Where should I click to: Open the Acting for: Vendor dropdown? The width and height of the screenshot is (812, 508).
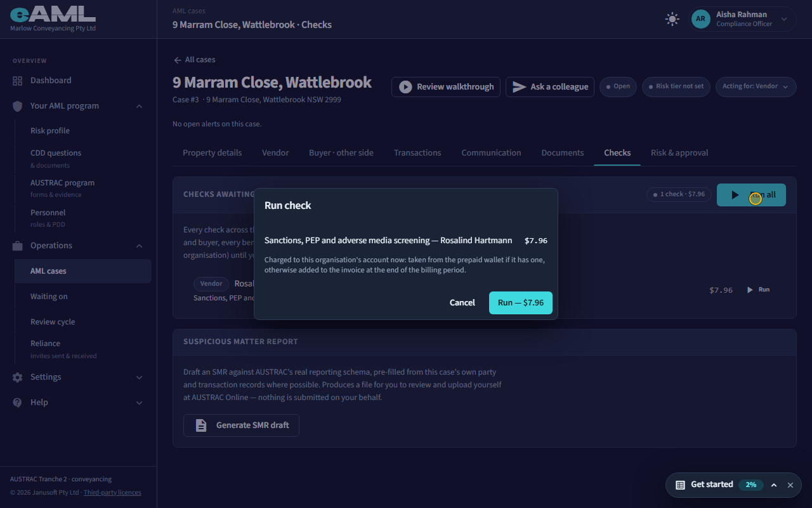click(756, 87)
